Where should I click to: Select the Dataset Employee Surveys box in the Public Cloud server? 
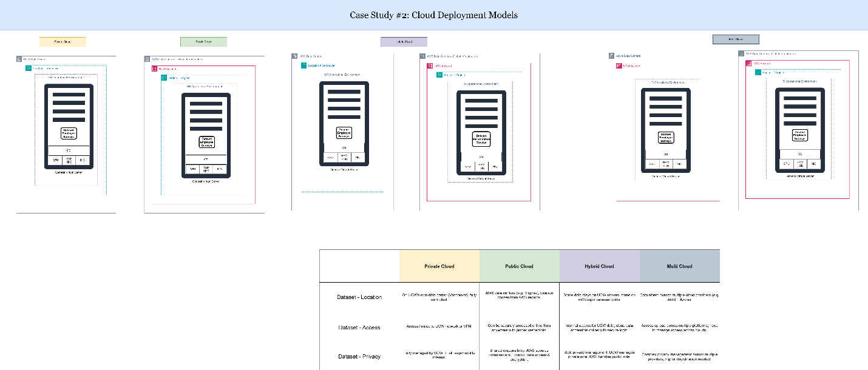pyautogui.click(x=206, y=141)
